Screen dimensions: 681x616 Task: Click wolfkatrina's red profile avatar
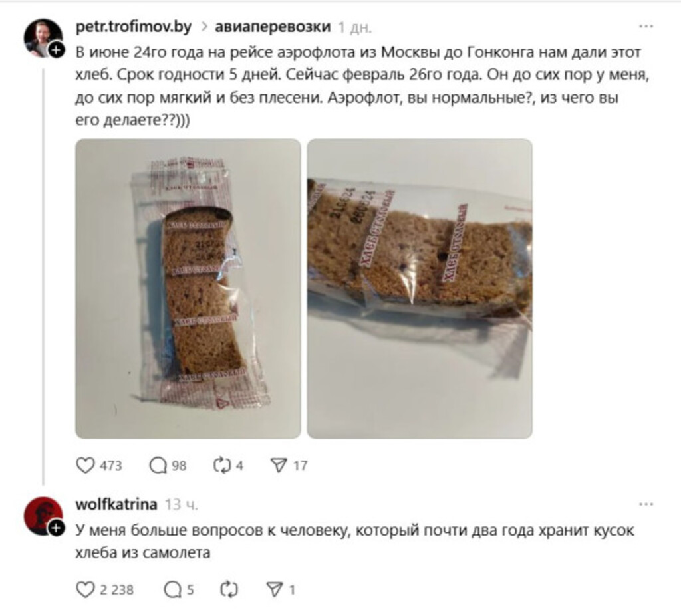point(43,516)
